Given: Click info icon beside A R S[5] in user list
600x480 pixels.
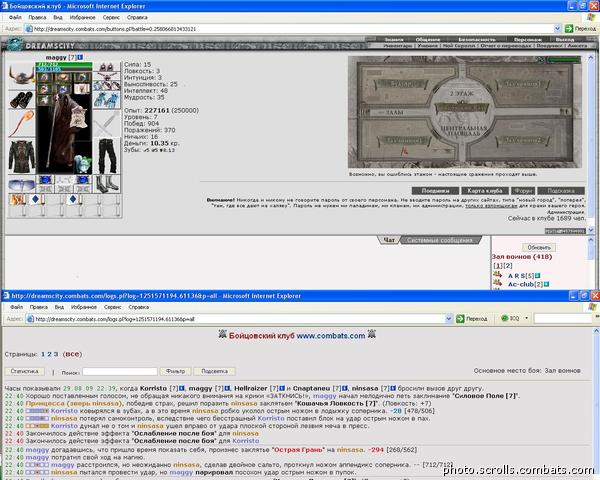Looking at the screenshot, I should (538, 276).
